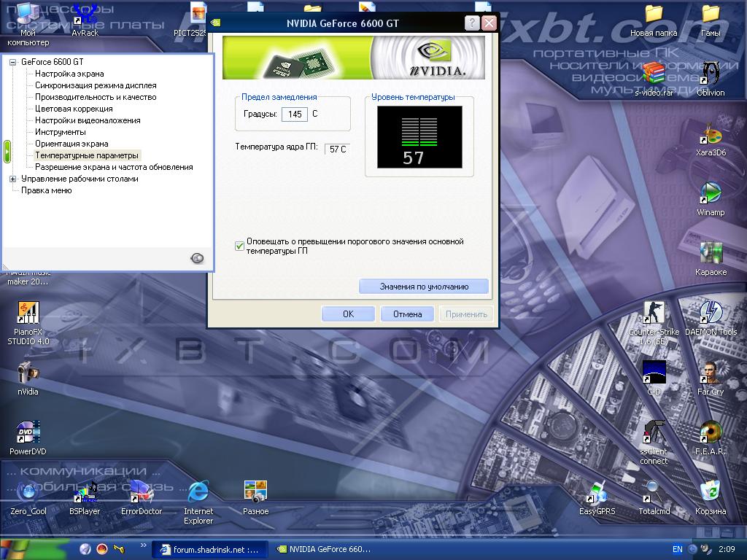This screenshot has width=747, height=560.
Task: Select Синхронизация режима дисплея tree item
Action: click(x=96, y=85)
